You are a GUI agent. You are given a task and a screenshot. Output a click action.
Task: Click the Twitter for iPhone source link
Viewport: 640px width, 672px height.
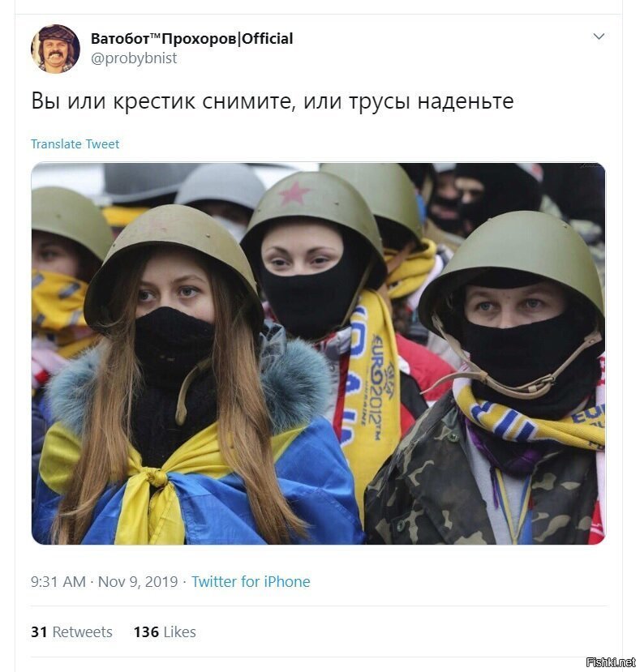251,581
